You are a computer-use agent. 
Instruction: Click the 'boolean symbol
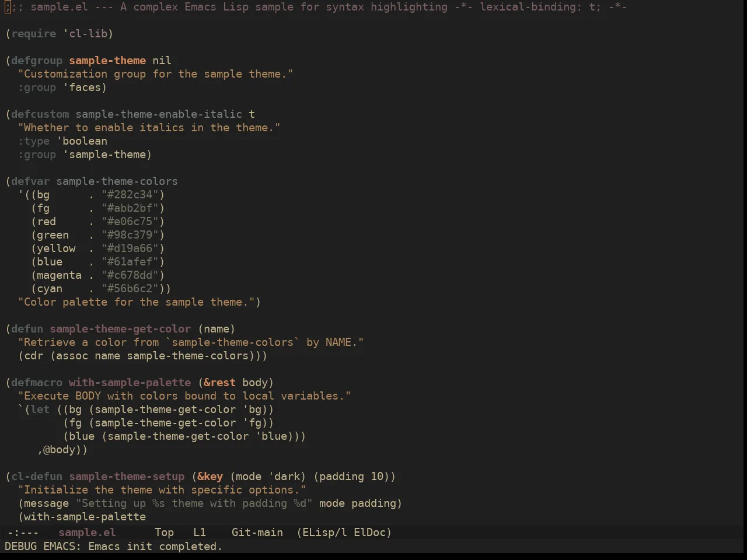82,141
